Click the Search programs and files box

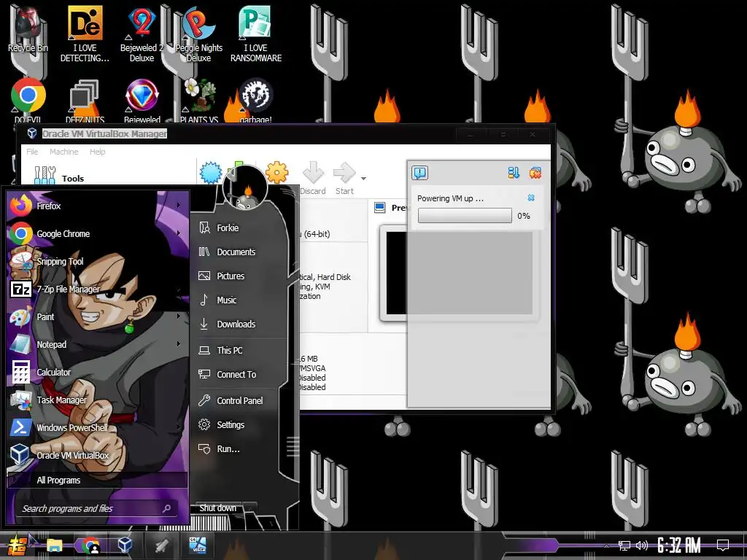pos(98,508)
